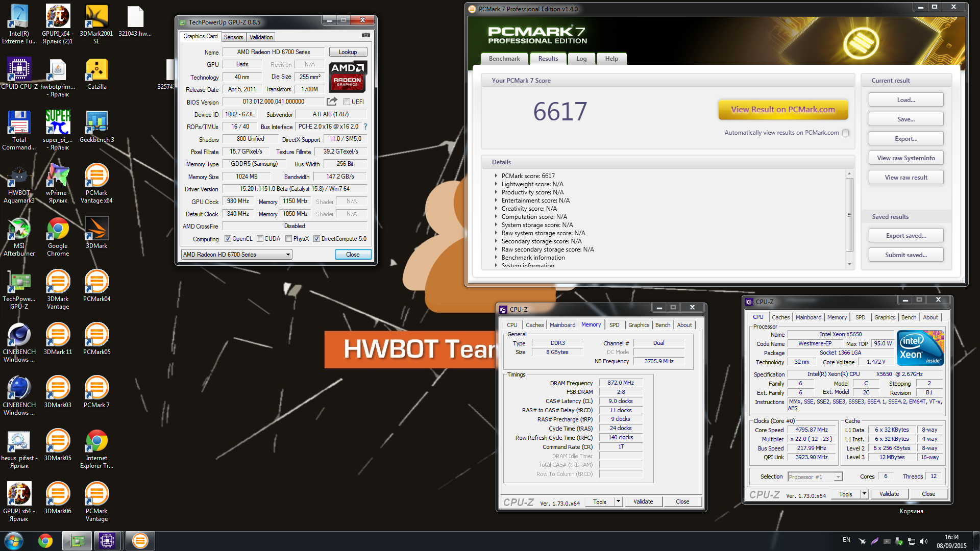The image size is (980, 551).
Task: Click Validate in CPU-Z Memory window
Action: click(x=643, y=502)
